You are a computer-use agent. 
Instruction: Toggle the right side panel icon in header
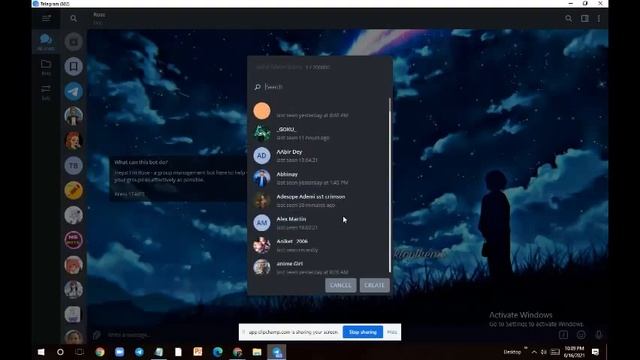(x=585, y=18)
